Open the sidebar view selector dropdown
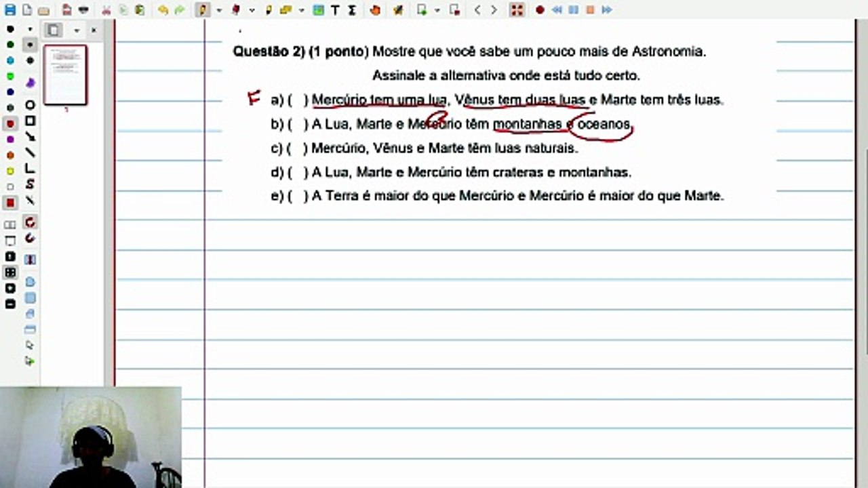868x488 pixels. coord(77,30)
